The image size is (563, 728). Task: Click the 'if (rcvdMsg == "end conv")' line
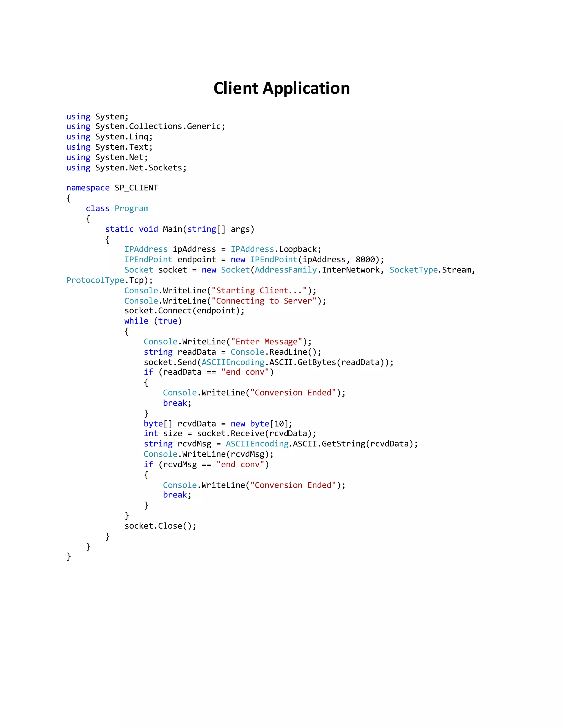pos(206,465)
